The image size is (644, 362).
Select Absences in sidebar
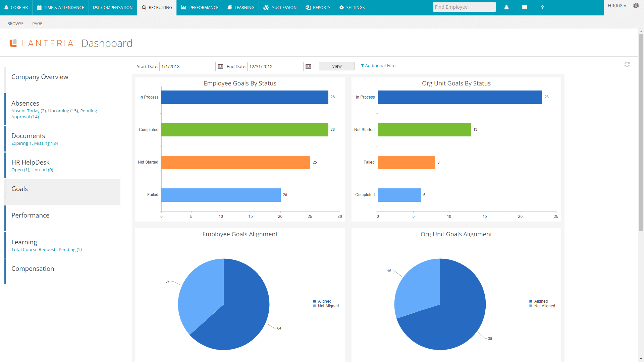[25, 103]
